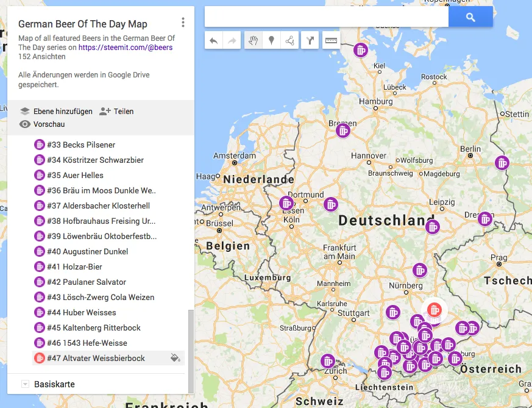Image resolution: width=532 pixels, height=408 pixels.
Task: Click beer marker at Dresden
Action: coord(485,219)
